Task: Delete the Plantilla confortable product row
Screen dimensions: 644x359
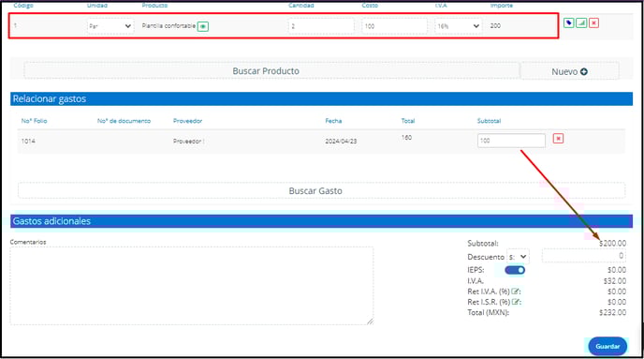Action: pos(593,23)
